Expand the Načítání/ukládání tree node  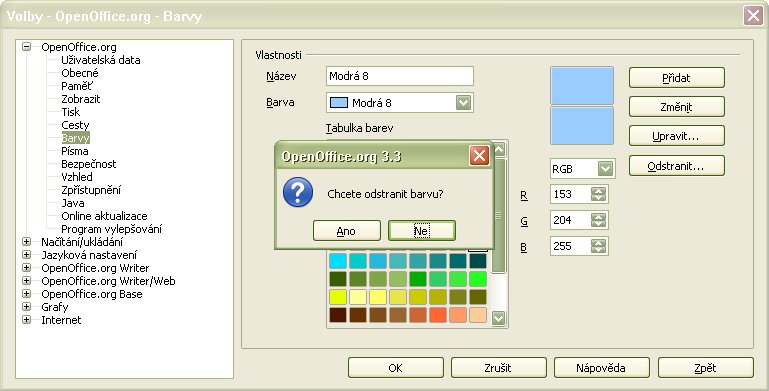pyautogui.click(x=26, y=242)
